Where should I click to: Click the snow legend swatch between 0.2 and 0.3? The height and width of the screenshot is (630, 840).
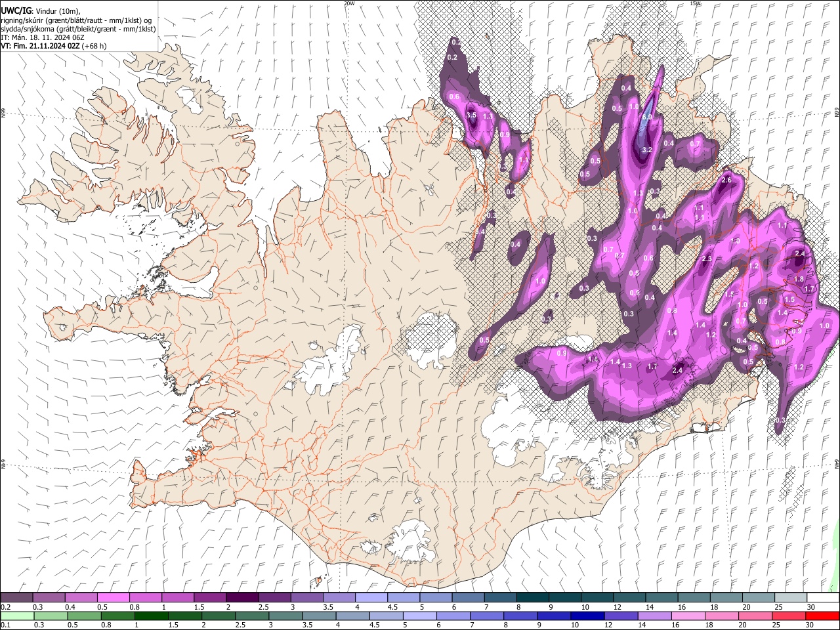(x=16, y=598)
